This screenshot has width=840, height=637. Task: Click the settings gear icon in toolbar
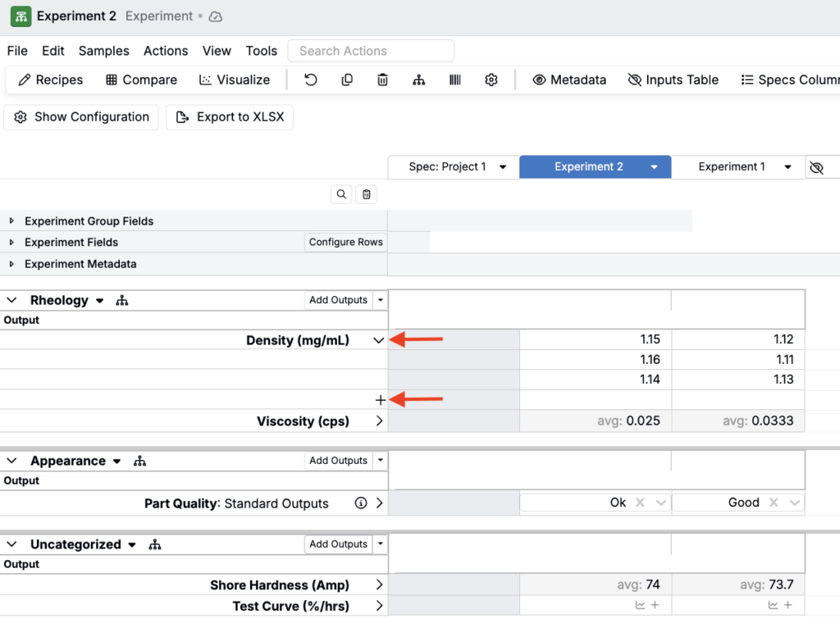tap(491, 80)
